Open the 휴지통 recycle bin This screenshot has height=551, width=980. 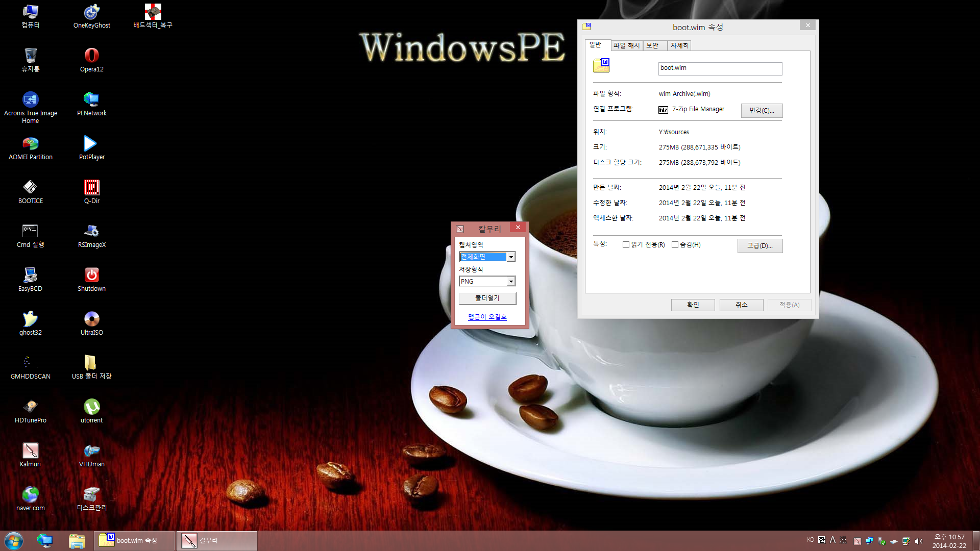point(31,60)
